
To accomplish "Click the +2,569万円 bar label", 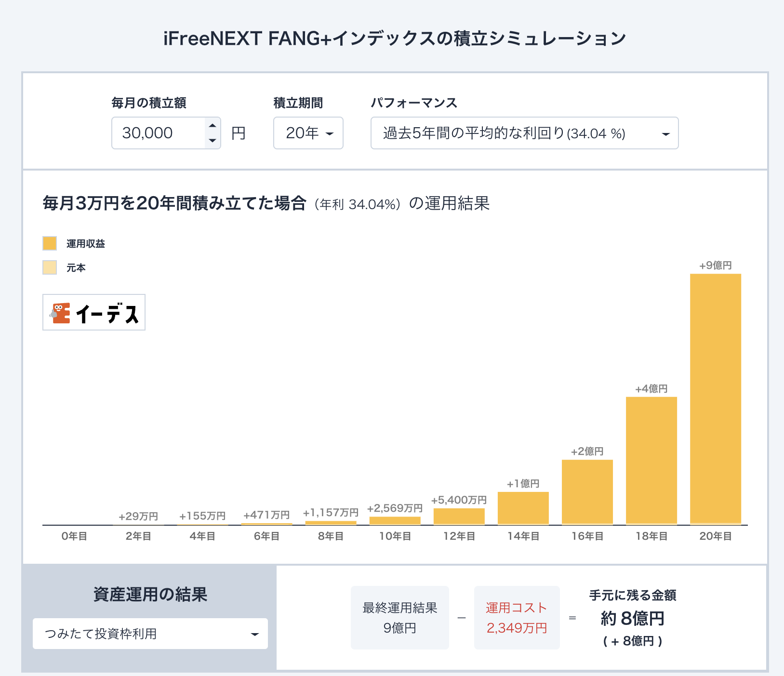I will (x=395, y=508).
